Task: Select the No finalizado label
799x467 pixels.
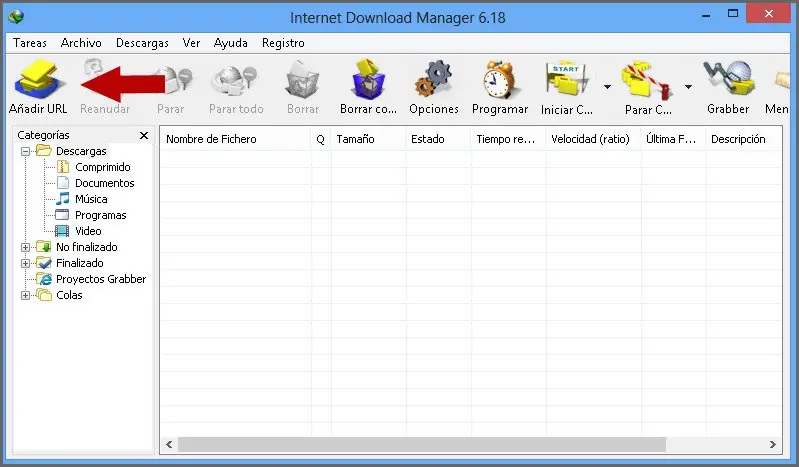Action: point(87,247)
